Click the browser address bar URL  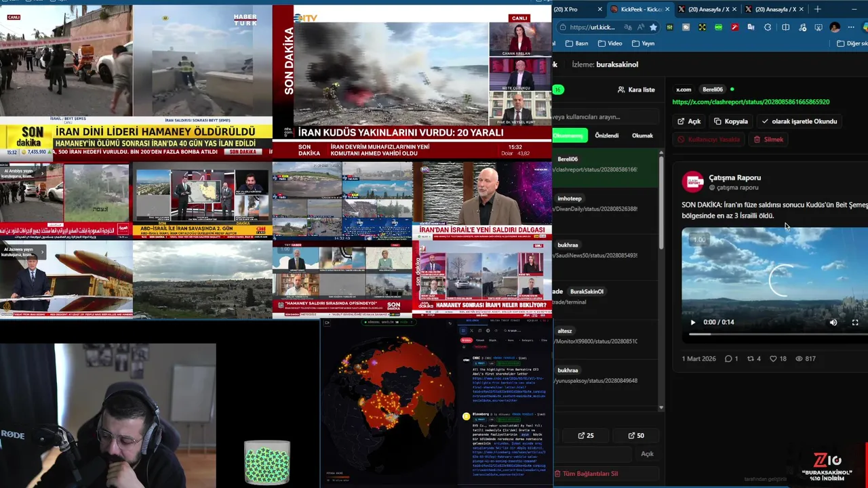pos(592,27)
